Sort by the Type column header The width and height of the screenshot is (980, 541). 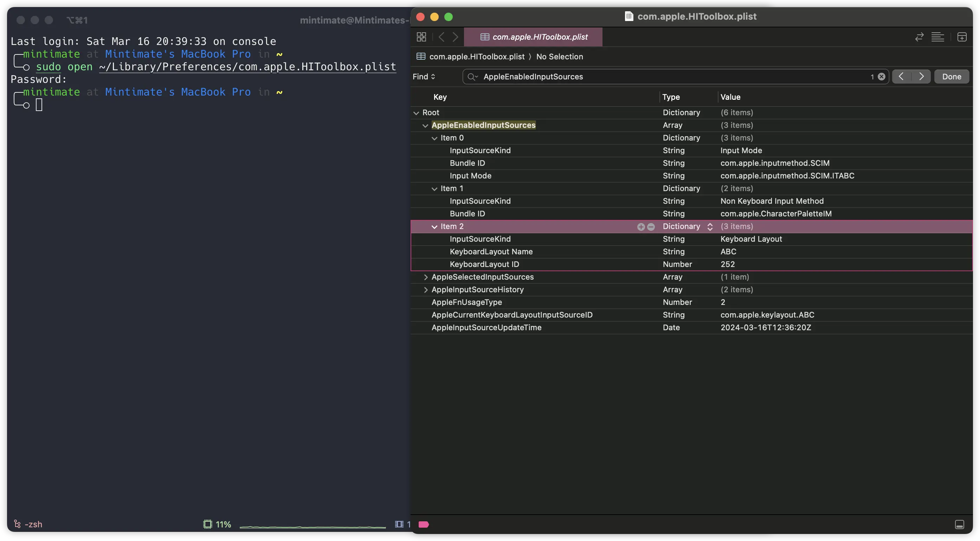tap(671, 97)
